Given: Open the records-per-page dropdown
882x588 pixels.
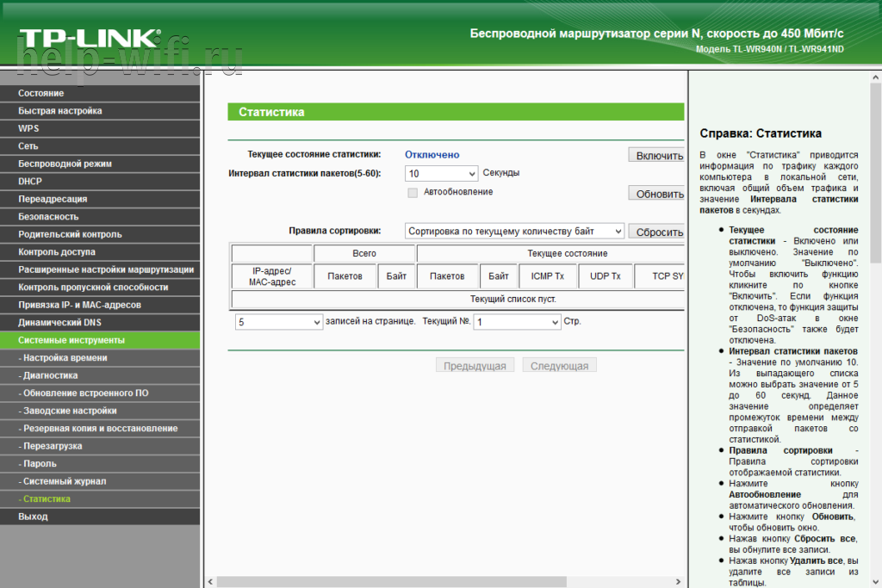Looking at the screenshot, I should [x=279, y=321].
